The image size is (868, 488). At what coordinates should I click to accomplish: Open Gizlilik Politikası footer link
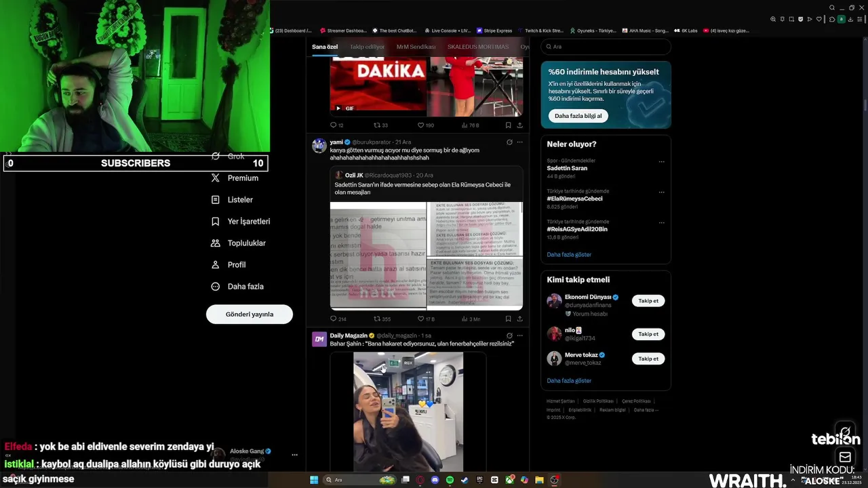(598, 401)
